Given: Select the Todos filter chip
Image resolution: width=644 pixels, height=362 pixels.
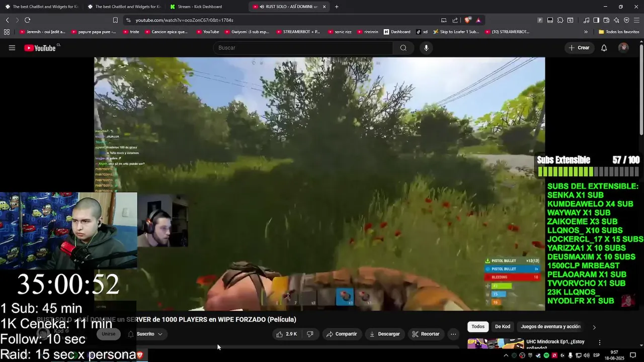Looking at the screenshot, I should 478,327.
